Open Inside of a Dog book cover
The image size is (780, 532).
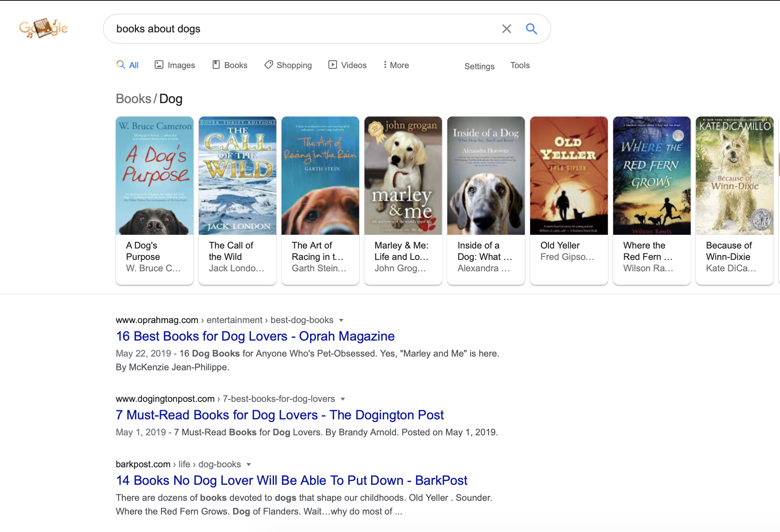(486, 175)
